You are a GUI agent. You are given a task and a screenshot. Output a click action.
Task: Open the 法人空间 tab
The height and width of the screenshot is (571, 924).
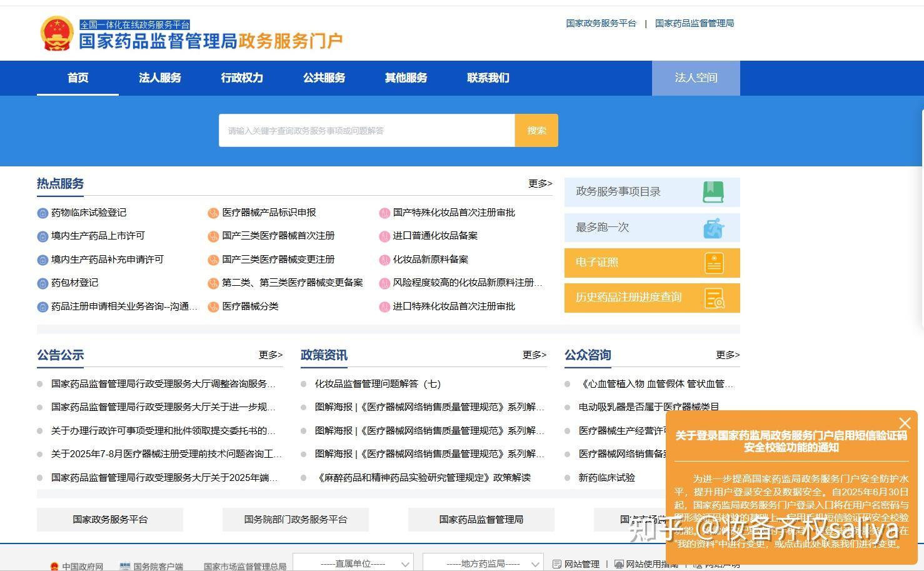click(x=696, y=78)
